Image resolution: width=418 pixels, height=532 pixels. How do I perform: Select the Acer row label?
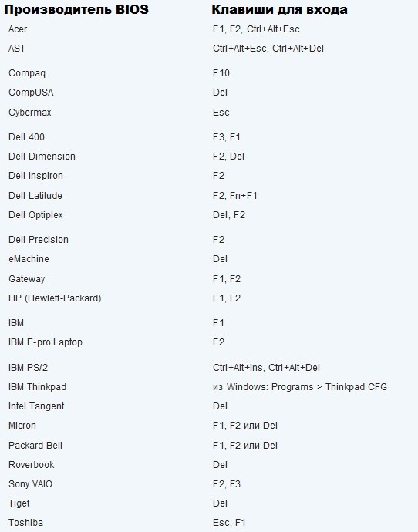coord(18,29)
